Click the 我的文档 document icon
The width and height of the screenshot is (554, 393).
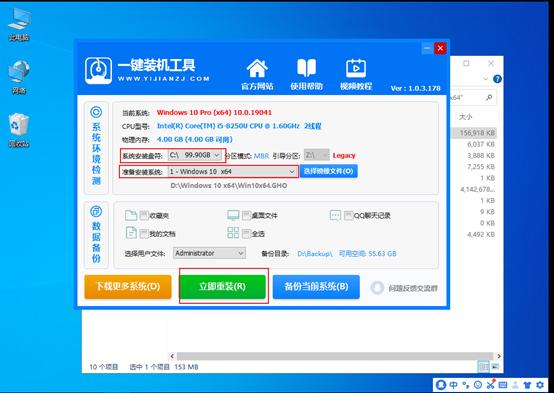coord(131,233)
